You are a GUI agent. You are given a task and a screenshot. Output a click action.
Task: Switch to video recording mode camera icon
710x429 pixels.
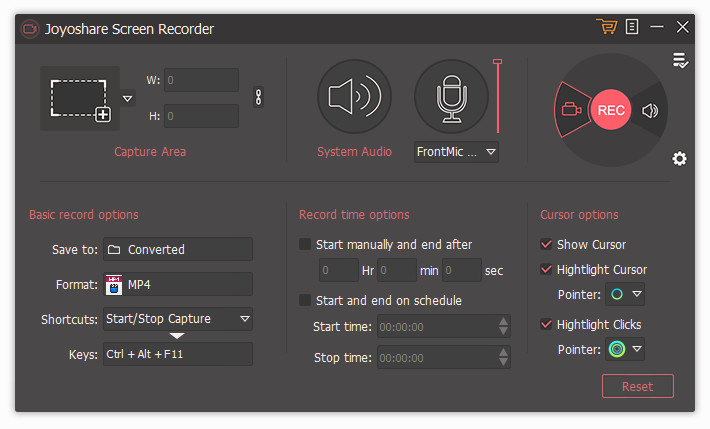click(x=571, y=110)
